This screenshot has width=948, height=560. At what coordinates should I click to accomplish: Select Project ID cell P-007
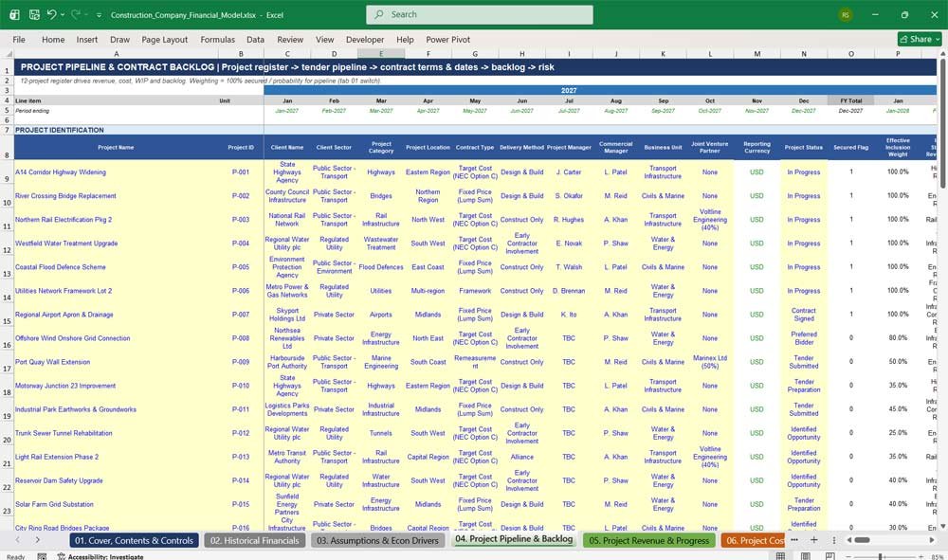point(241,315)
